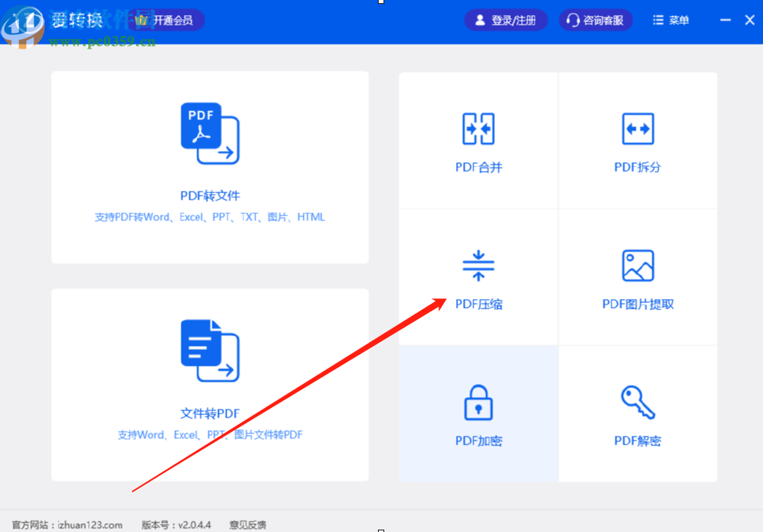The height and width of the screenshot is (532, 763).
Task: Select the PDF合并 merge icon
Action: pyautogui.click(x=478, y=129)
